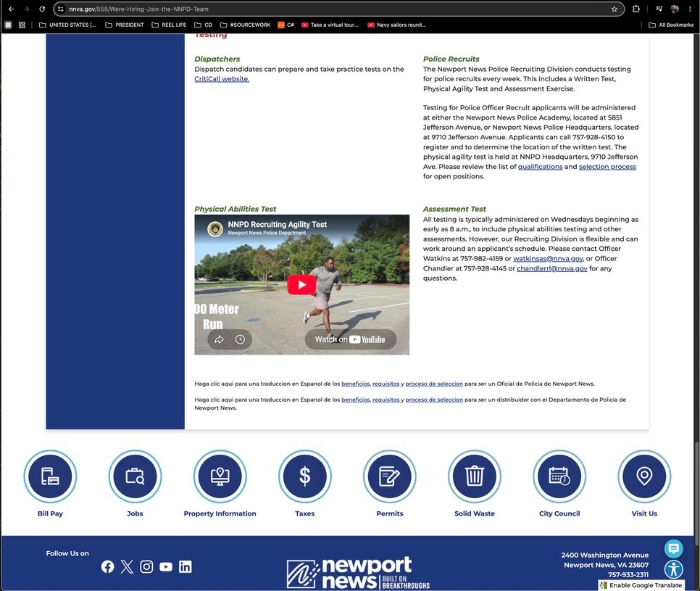
Task: Open the Solid Waste trash can icon
Action: point(475,476)
